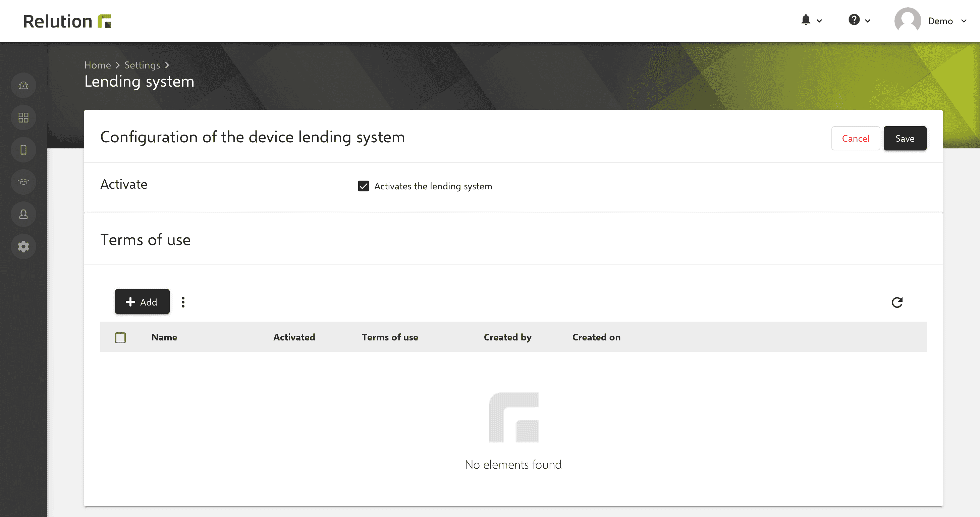This screenshot has height=517, width=980.
Task: Click the grid apps icon in sidebar
Action: click(x=23, y=117)
